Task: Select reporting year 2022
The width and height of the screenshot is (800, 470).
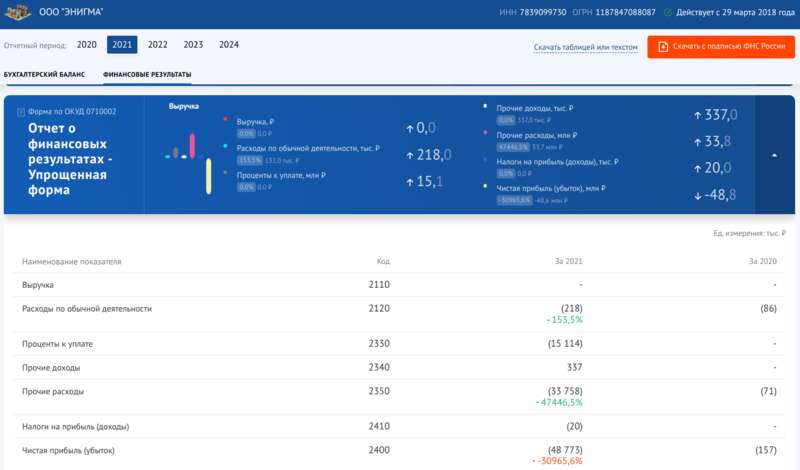Action: pos(157,45)
